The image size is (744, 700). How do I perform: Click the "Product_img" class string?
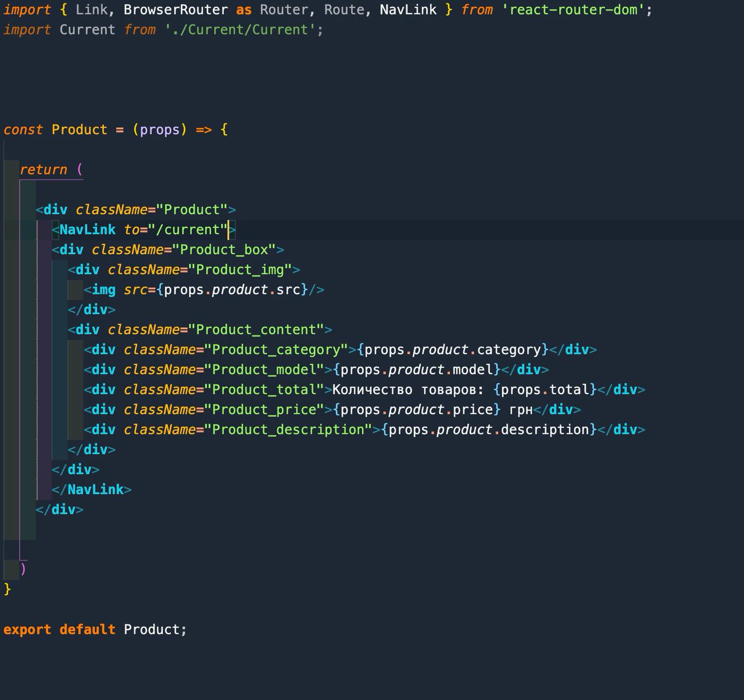coord(240,270)
